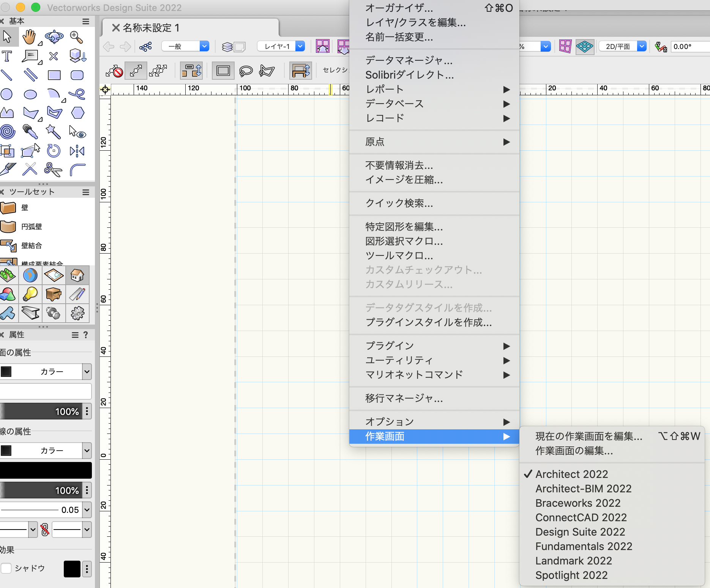This screenshot has width=710, height=588.
Task: Select the Trim scissors tool
Action: (53, 170)
